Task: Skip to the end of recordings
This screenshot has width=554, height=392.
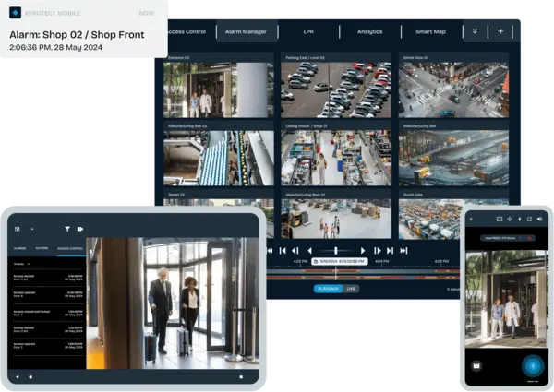Action: 403,251
